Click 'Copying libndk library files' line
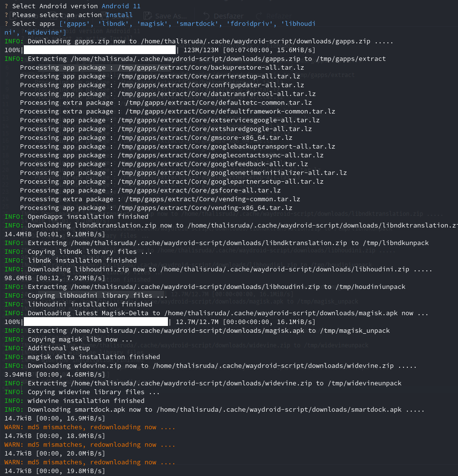The width and height of the screenshot is (458, 476). tap(78, 252)
